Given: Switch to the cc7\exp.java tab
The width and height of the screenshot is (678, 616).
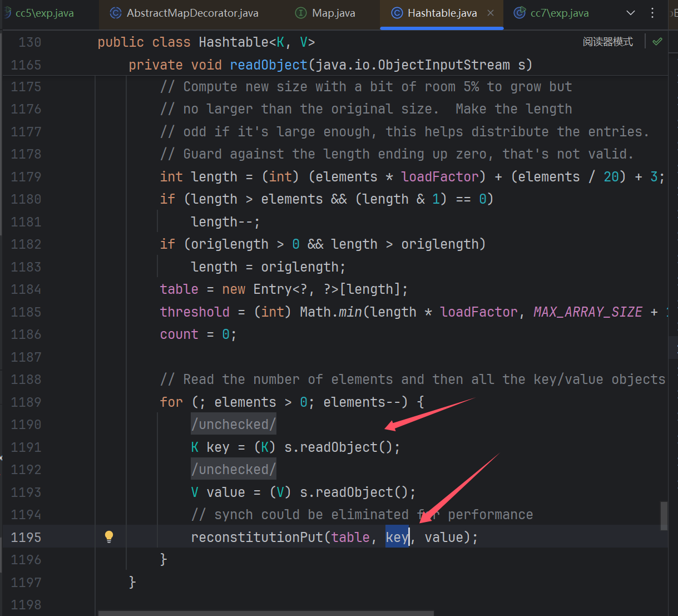Looking at the screenshot, I should (x=551, y=13).
